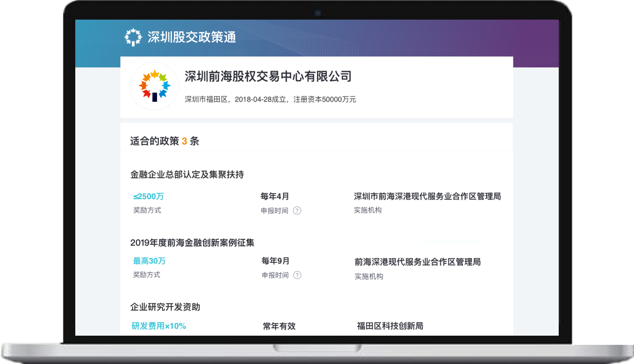Click 每年4月 application time value

tap(274, 196)
